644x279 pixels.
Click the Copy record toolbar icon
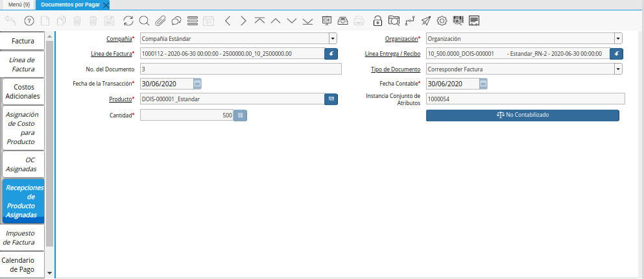click(61, 21)
